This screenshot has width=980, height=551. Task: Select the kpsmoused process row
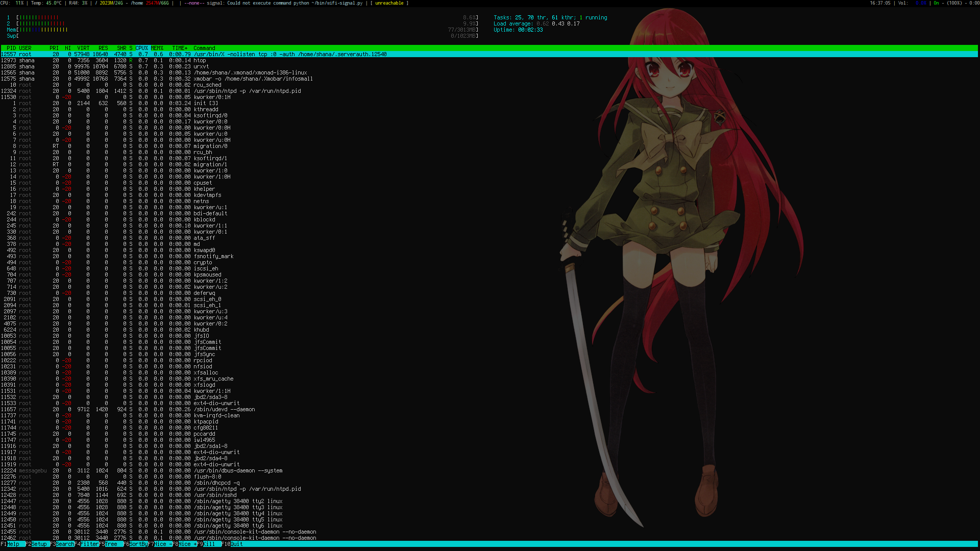click(489, 274)
